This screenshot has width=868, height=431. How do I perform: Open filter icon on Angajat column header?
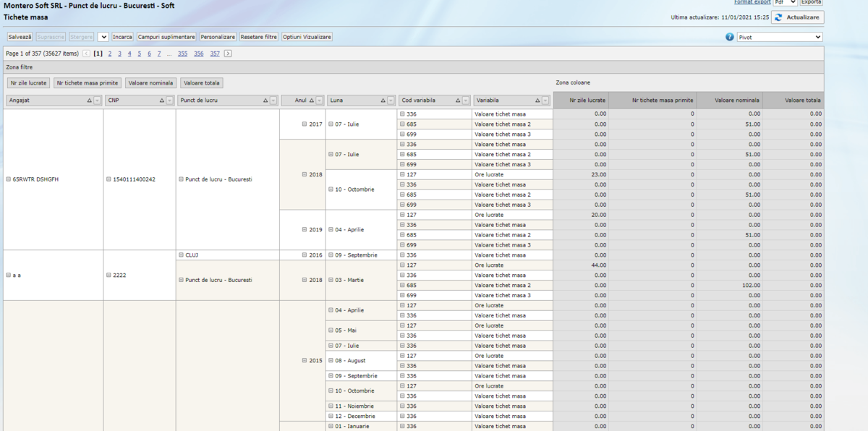click(97, 101)
